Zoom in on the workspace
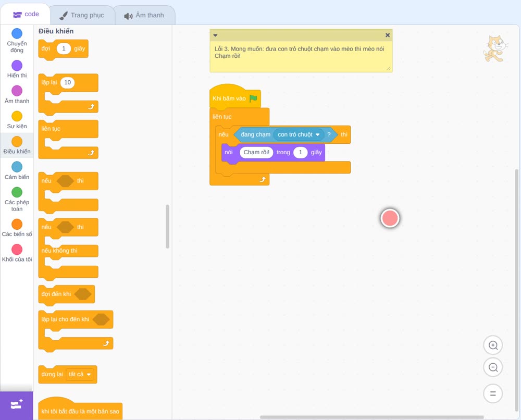521x420 pixels. tap(493, 345)
